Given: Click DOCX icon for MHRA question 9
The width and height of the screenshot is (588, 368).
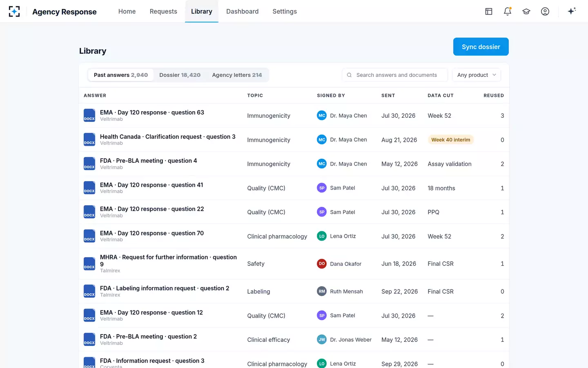Looking at the screenshot, I should (89, 264).
